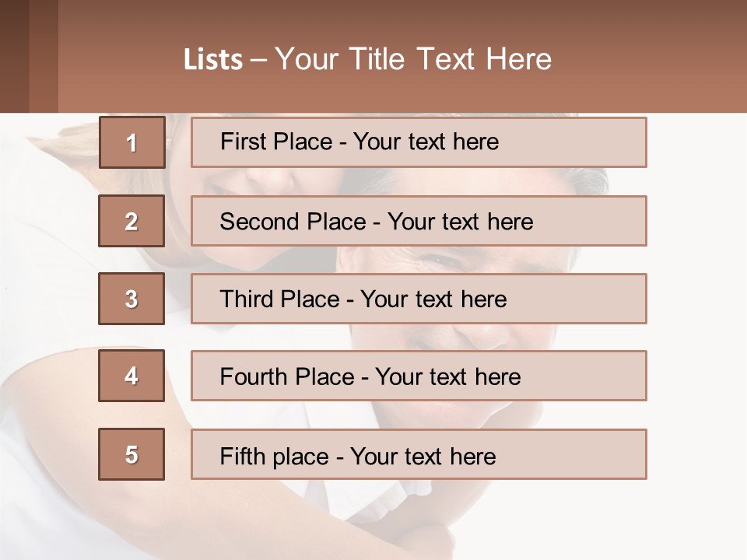Click the number 3 list marker
The height and width of the screenshot is (560, 747).
click(x=132, y=299)
